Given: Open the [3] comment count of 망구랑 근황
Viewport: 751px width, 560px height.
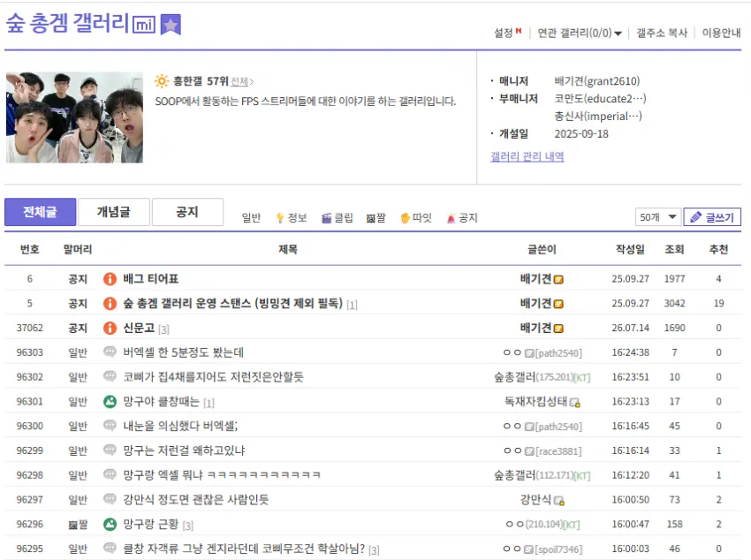Looking at the screenshot, I should pyautogui.click(x=187, y=526).
